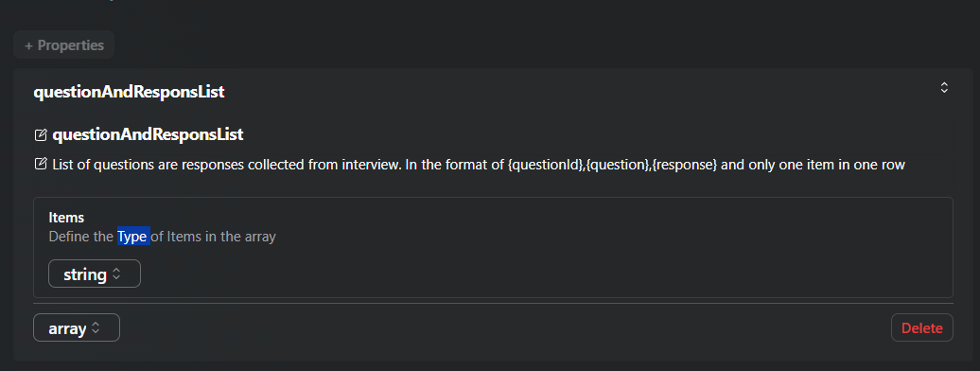980x371 pixels.
Task: Click edit icon beside property name
Action: point(41,134)
